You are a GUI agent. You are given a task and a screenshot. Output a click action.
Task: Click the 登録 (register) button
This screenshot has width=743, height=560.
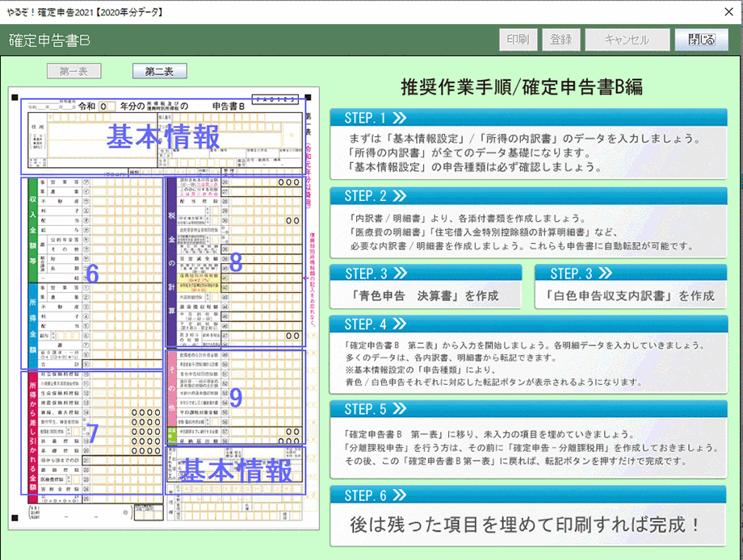[561, 40]
